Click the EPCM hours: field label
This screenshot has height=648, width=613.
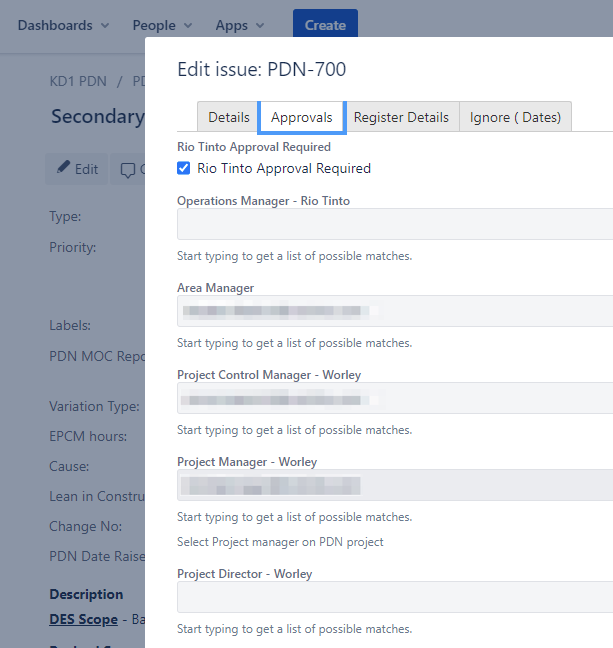[x=88, y=436]
